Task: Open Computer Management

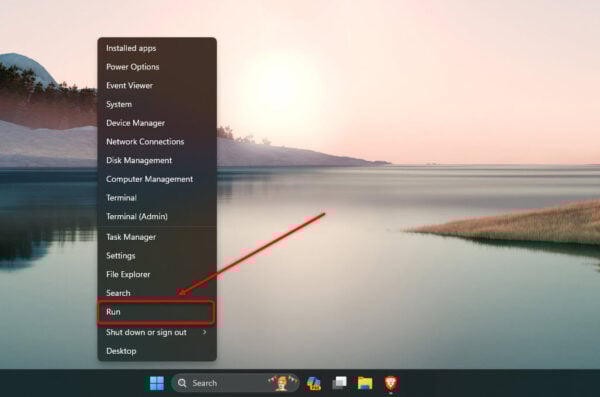Action: (x=157, y=179)
